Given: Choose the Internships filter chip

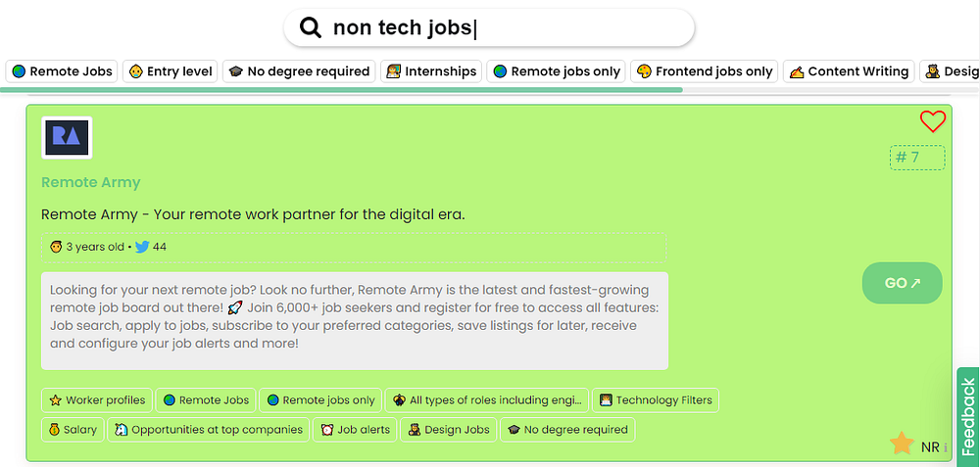Looking at the screenshot, I should [x=430, y=71].
